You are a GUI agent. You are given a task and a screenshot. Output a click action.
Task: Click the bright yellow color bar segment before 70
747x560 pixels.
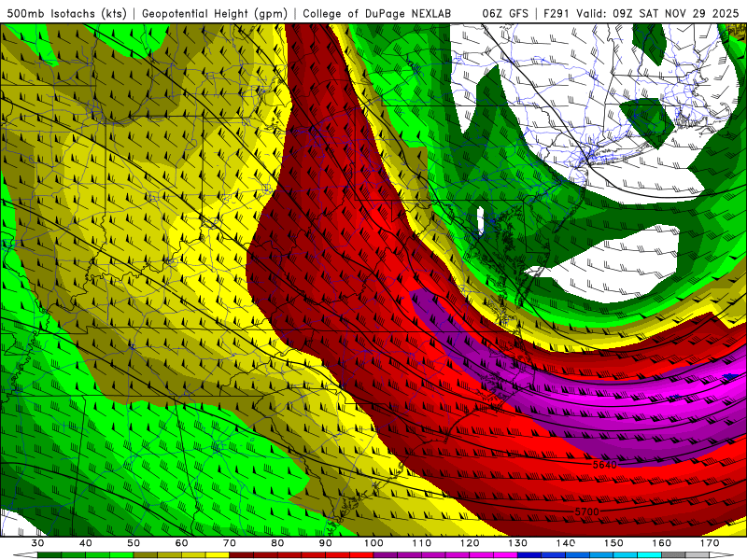218,555
